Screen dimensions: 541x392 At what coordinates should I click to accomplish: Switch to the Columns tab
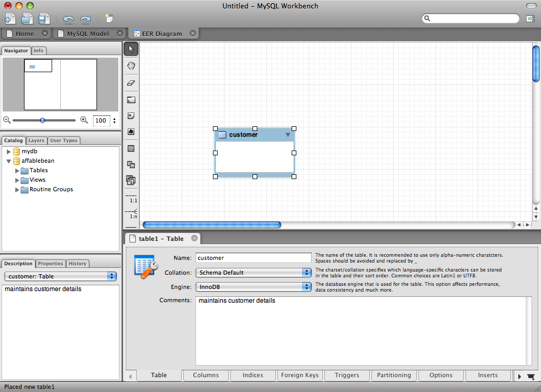pyautogui.click(x=206, y=375)
